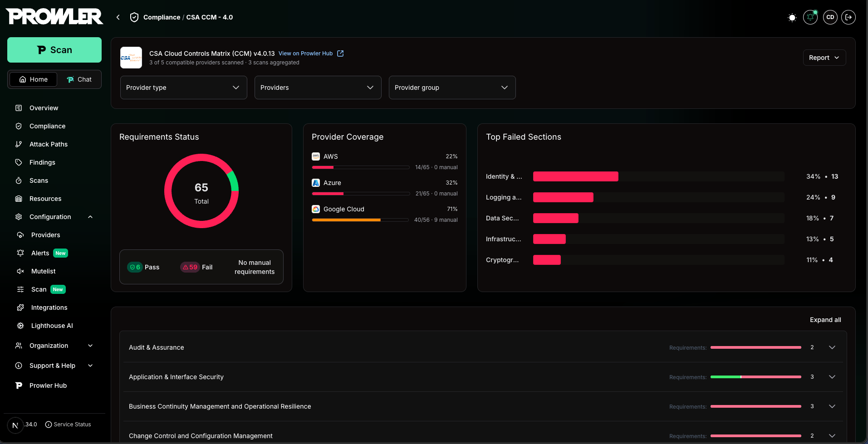This screenshot has width=868, height=444.
Task: Open the Providers filter dropdown
Action: point(318,88)
